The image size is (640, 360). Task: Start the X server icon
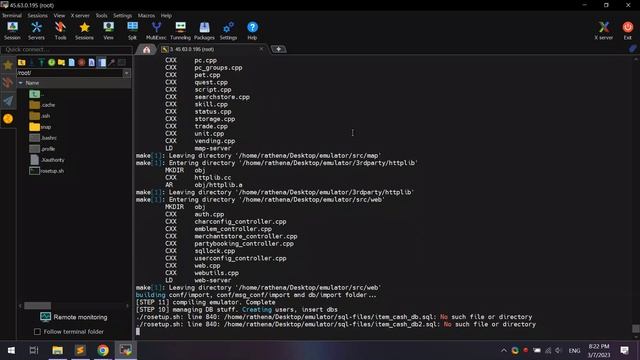(604, 31)
